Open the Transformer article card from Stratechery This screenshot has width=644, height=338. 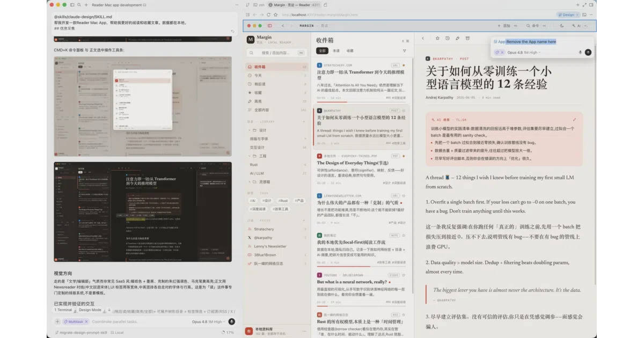(361, 81)
